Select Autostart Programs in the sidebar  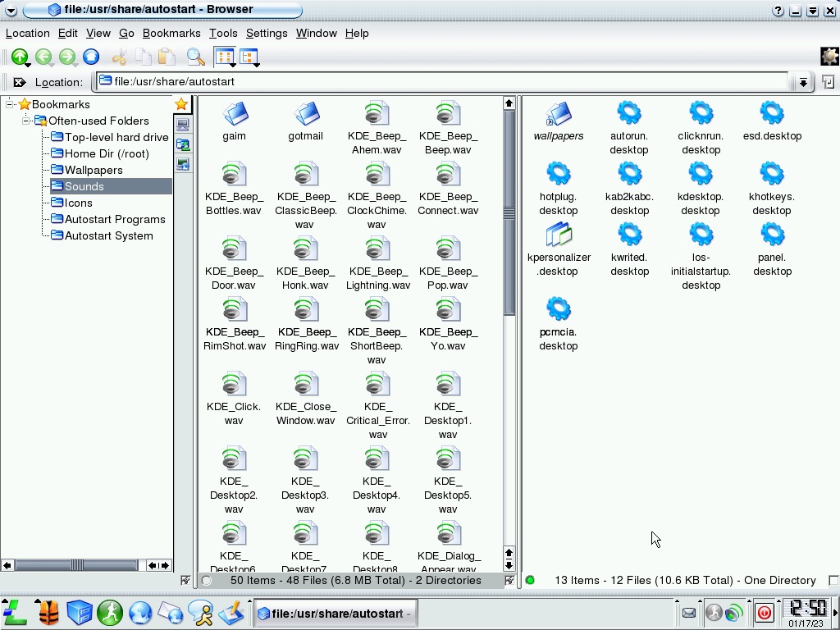pos(115,219)
